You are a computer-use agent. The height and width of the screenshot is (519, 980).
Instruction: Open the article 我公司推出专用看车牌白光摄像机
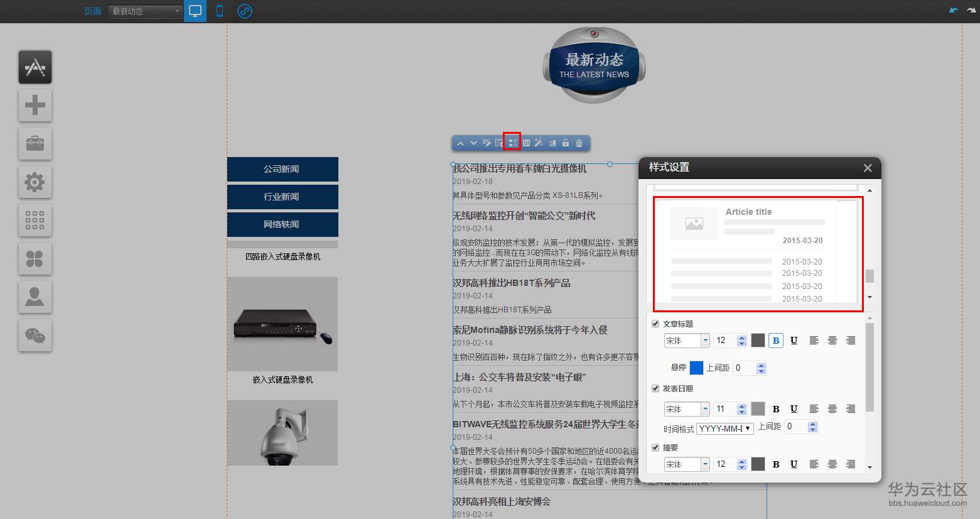coord(520,168)
